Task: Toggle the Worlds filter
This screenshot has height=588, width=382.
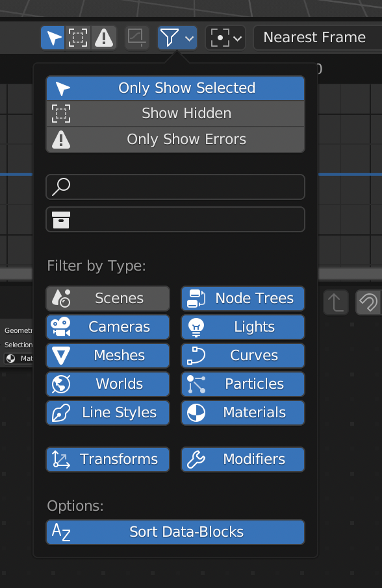Action: [107, 384]
